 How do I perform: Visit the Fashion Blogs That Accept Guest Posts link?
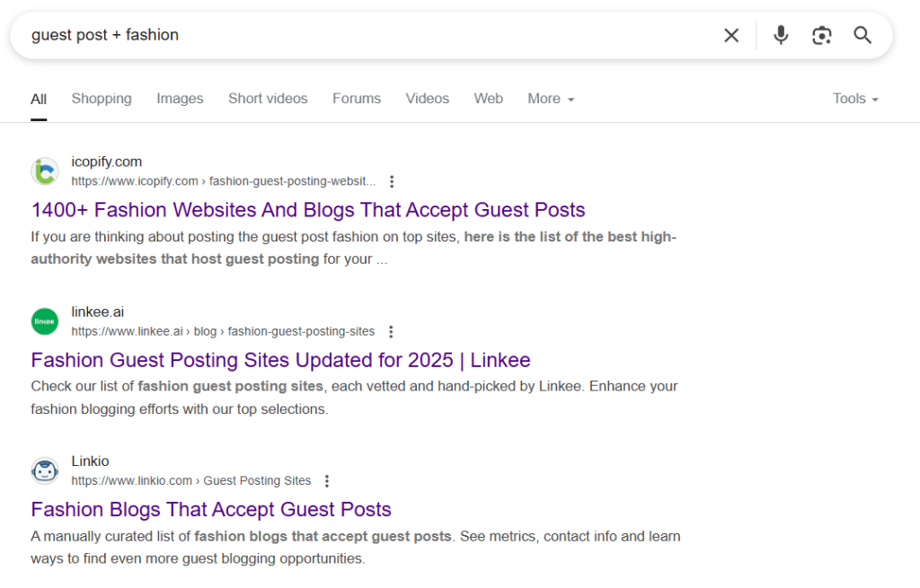tap(210, 509)
